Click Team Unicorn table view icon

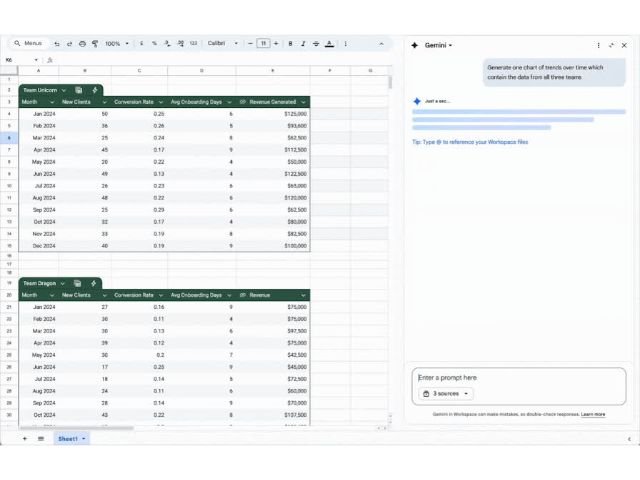coord(79,90)
